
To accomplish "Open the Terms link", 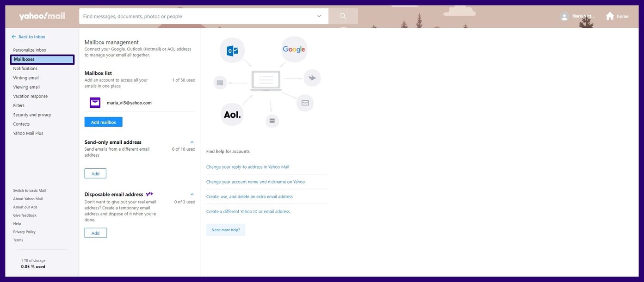I will click(18, 240).
